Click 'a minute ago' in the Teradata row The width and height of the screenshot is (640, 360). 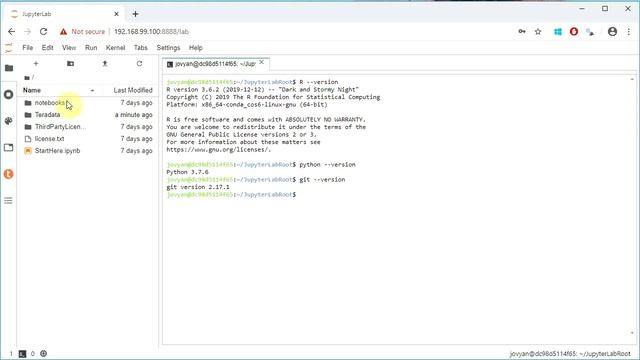pos(133,115)
